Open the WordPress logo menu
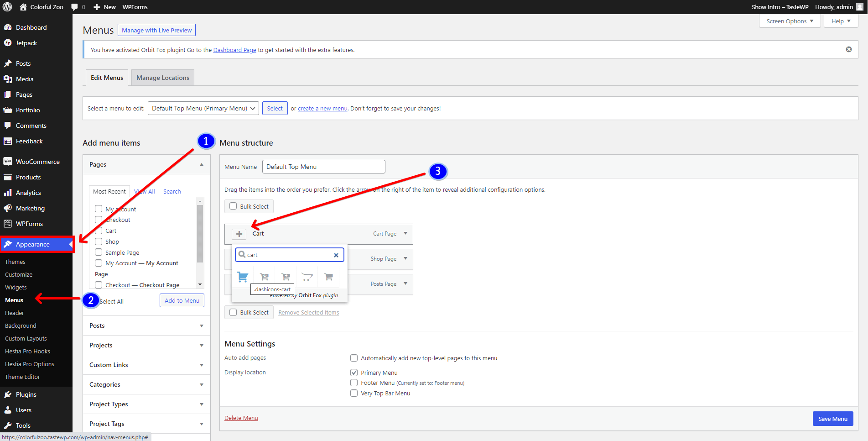868x441 pixels. click(x=7, y=7)
